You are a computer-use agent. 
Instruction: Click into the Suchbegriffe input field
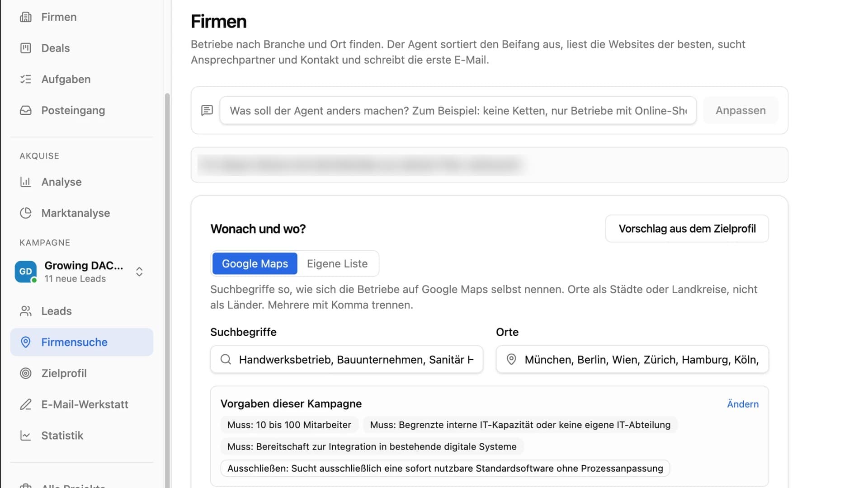(347, 360)
